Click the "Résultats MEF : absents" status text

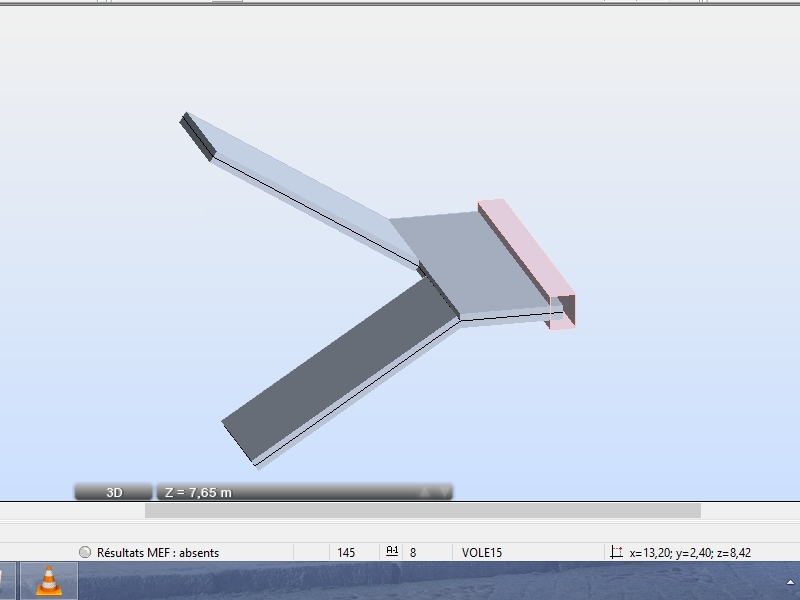[158, 553]
